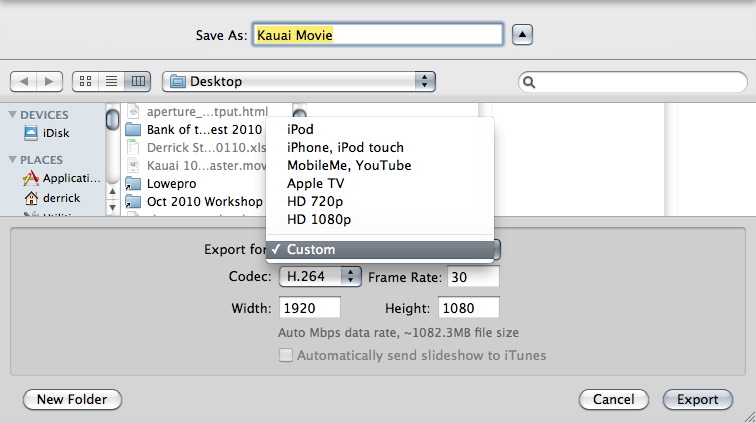Screen dimensions: 756x423
Task: Open iDisk in the sidebar
Action: [x=57, y=133]
